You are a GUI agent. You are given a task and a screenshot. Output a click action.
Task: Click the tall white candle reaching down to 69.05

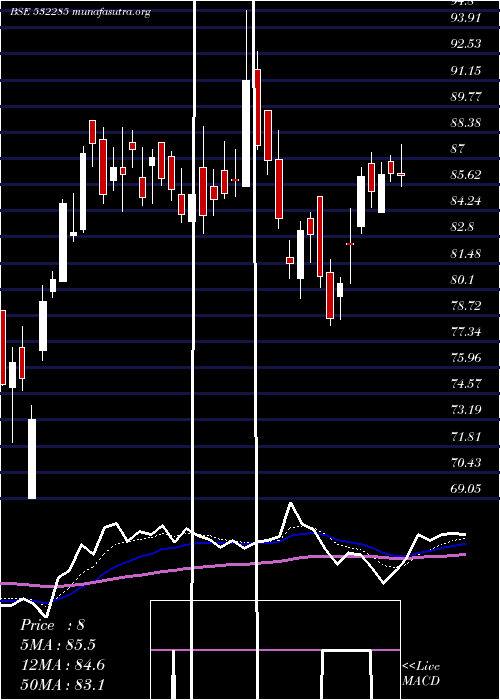click(x=32, y=458)
